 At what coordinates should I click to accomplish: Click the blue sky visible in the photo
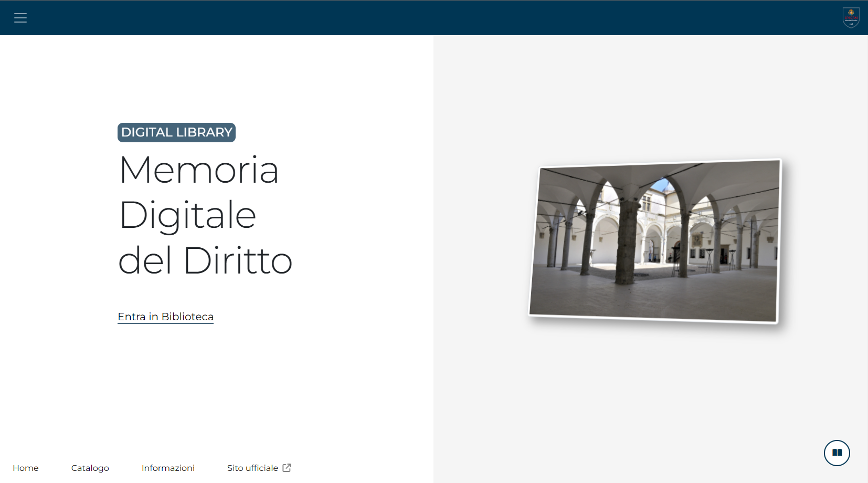pyautogui.click(x=663, y=185)
